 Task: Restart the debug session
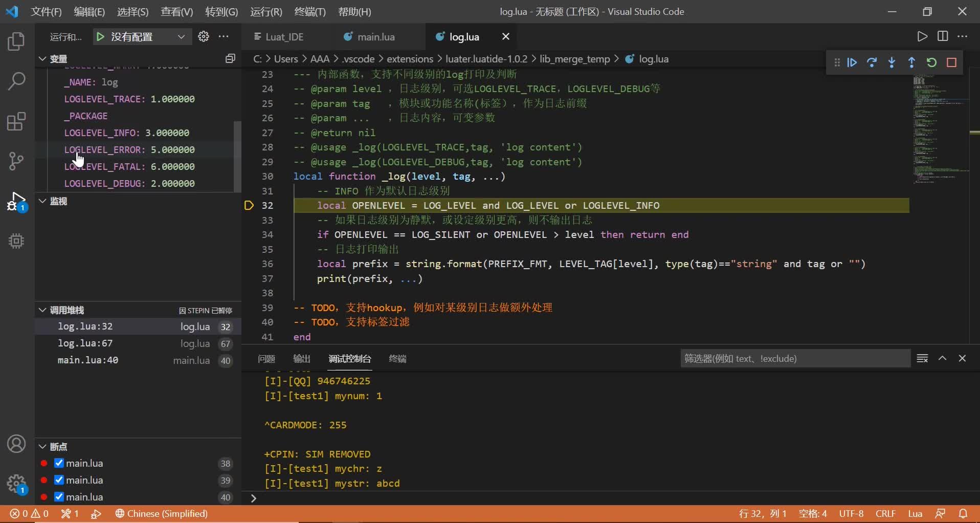[931, 62]
